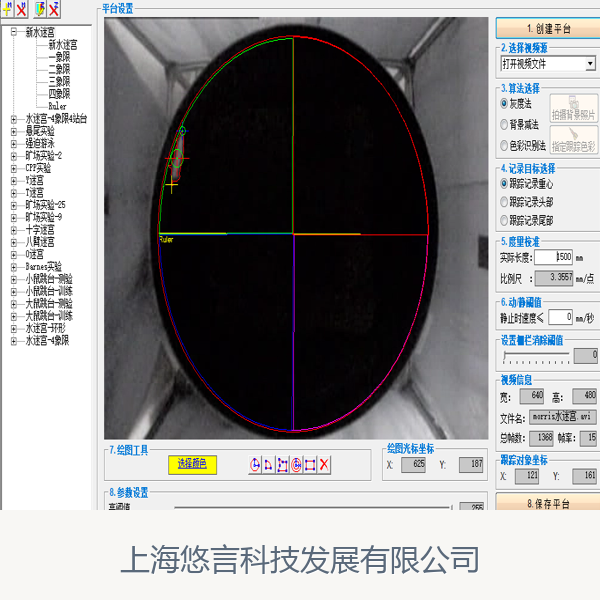Image resolution: width=600 pixels, height=600 pixels.
Task: Click the 拍摄背景照片 camera button
Action: tap(573, 109)
